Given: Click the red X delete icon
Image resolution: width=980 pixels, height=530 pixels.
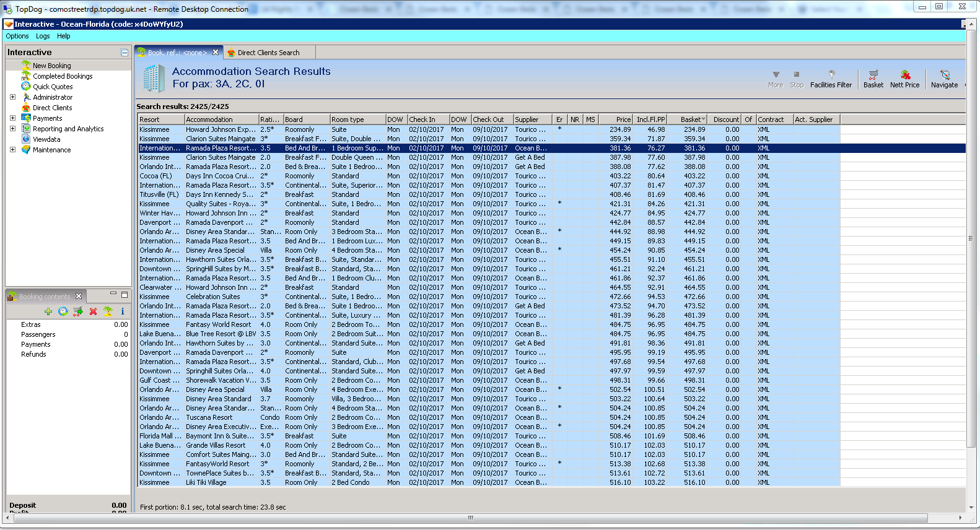Looking at the screenshot, I should [93, 311].
